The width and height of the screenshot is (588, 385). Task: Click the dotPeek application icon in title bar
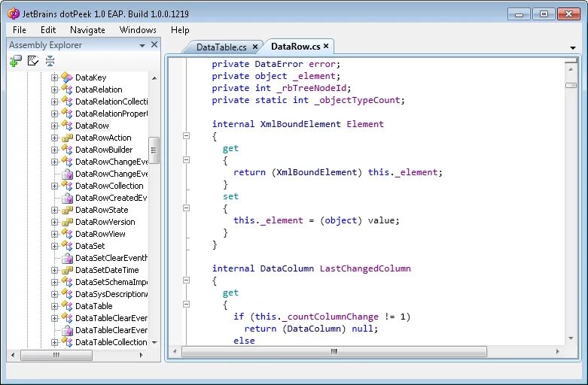pos(14,14)
